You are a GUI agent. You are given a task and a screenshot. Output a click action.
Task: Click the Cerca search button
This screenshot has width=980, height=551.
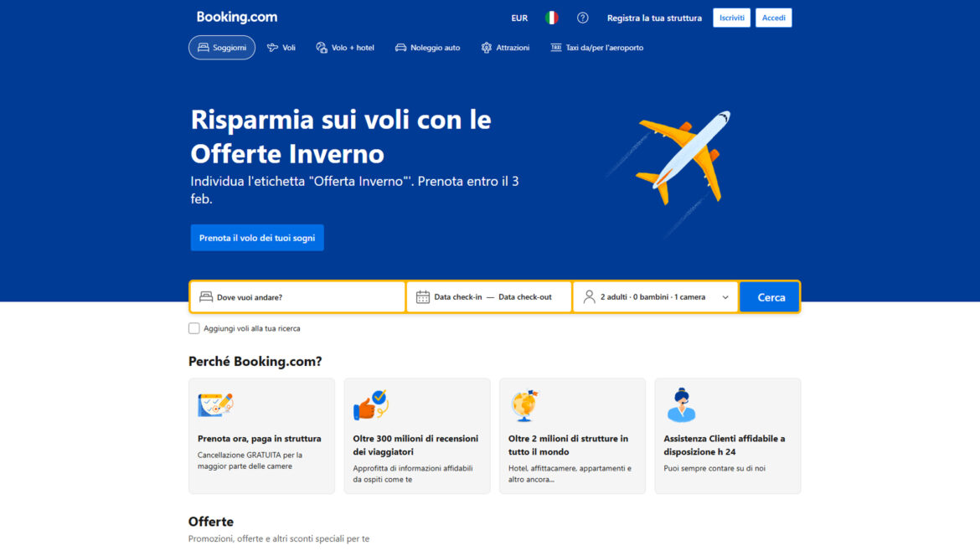point(770,297)
